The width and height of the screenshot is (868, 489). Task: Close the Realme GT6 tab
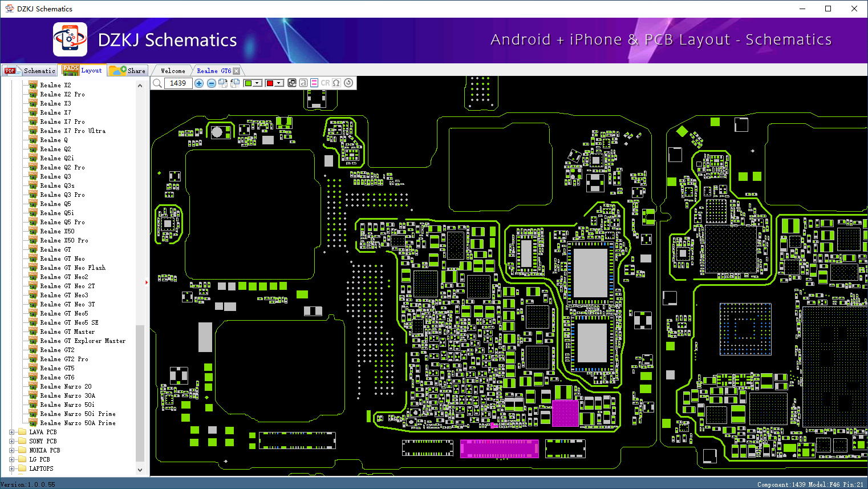237,71
